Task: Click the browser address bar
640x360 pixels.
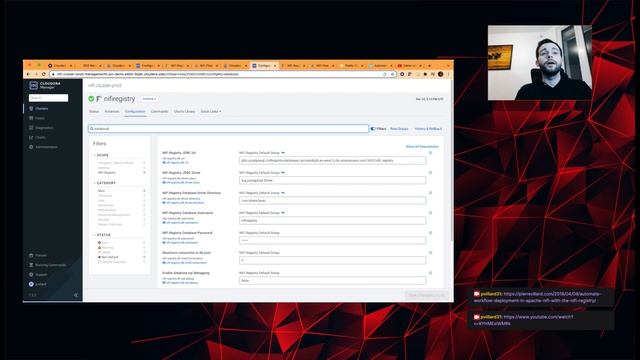Action: click(222, 74)
